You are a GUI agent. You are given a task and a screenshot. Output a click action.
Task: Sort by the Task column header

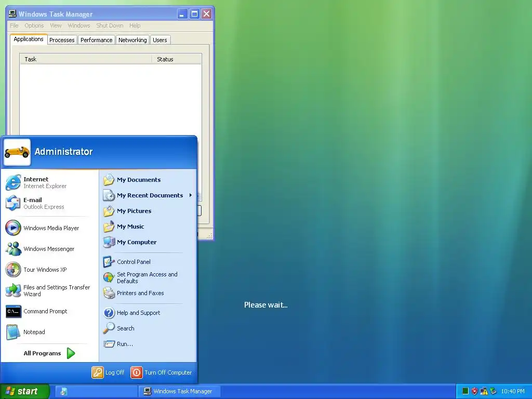point(86,59)
